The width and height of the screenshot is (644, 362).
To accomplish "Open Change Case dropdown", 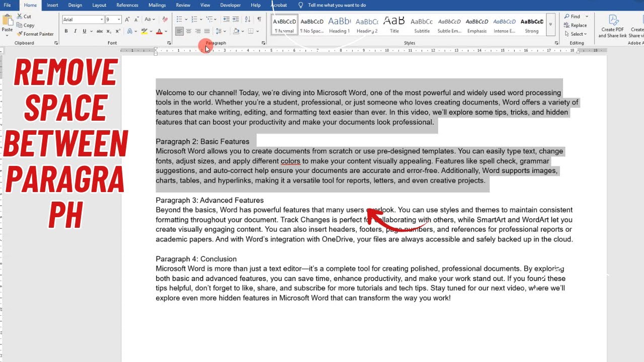I will (x=150, y=19).
